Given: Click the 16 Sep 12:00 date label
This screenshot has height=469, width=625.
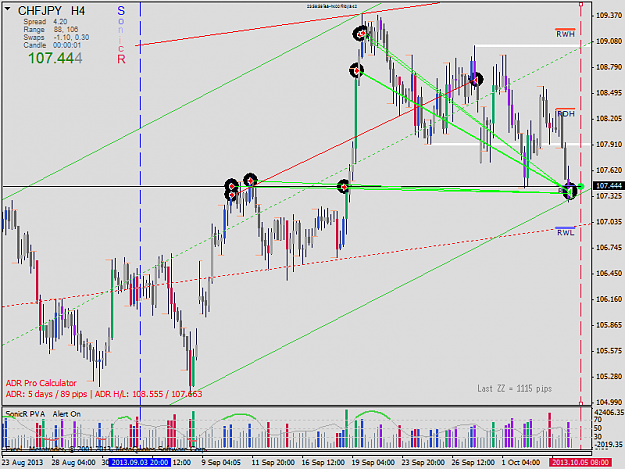Looking at the screenshot, I should pos(323,463).
